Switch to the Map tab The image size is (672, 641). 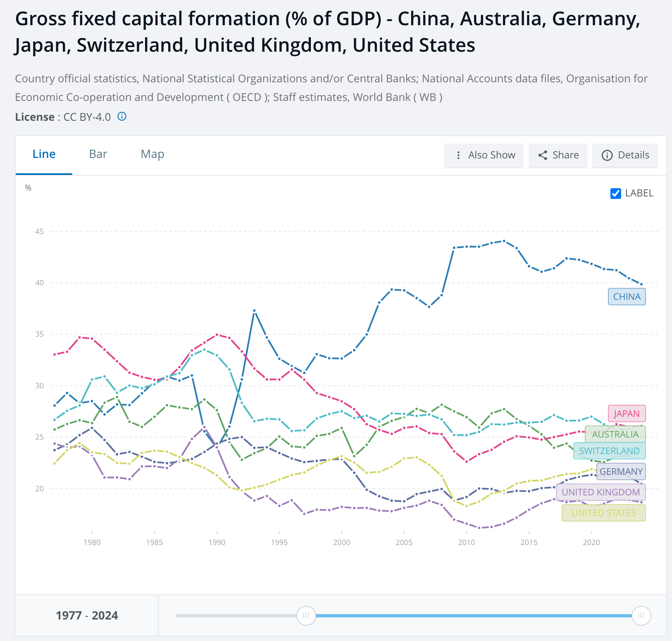[x=153, y=154]
